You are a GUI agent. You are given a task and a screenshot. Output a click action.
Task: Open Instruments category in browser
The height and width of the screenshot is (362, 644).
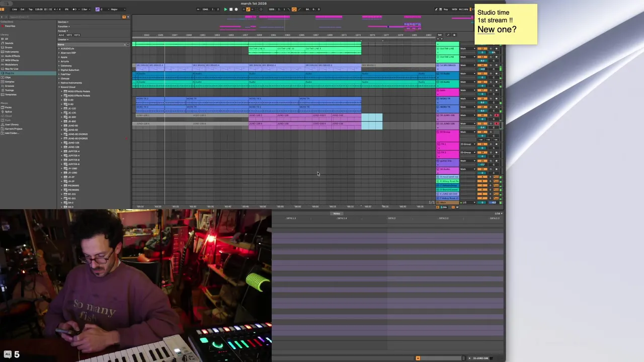(12, 52)
